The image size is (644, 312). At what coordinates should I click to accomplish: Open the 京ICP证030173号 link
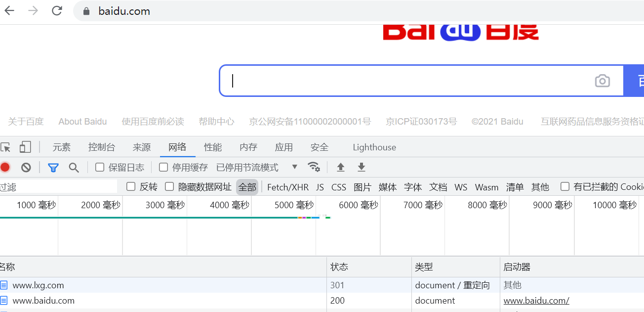(x=421, y=121)
